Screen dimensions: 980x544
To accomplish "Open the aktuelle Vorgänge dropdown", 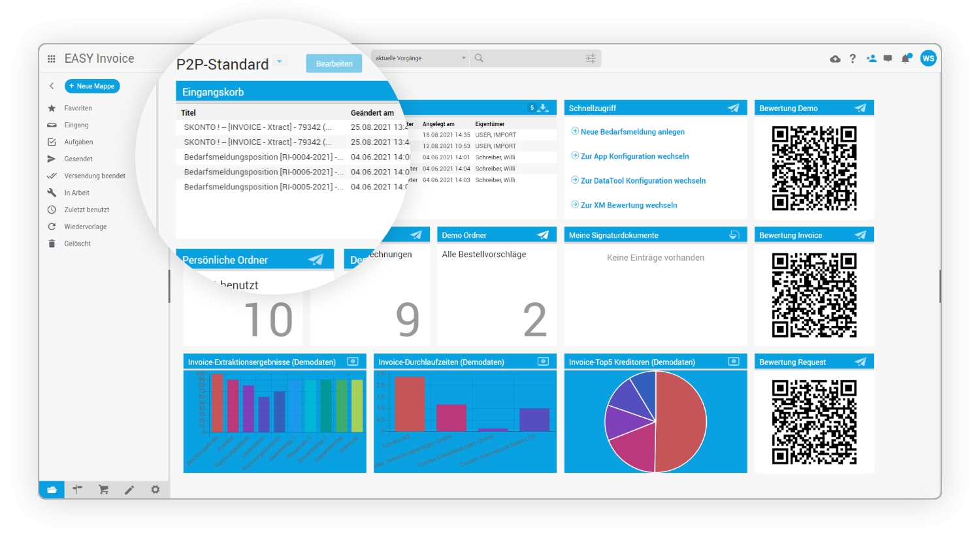I will [x=420, y=58].
